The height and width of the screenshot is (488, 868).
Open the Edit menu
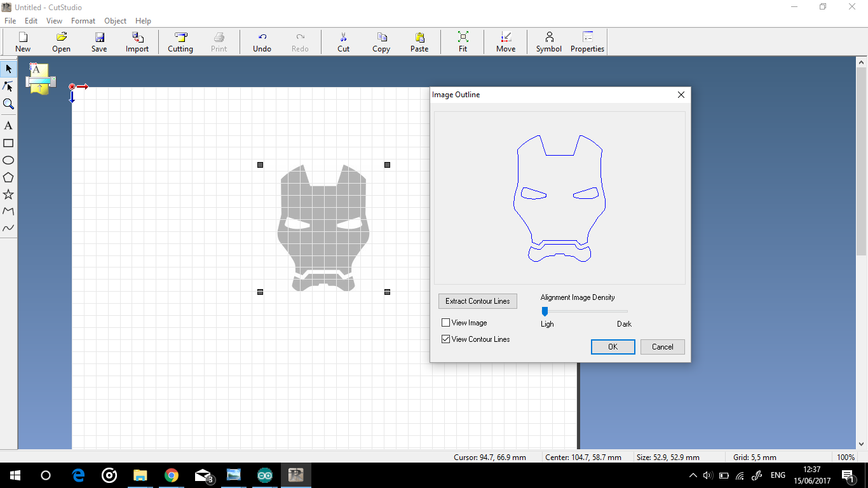tap(31, 21)
